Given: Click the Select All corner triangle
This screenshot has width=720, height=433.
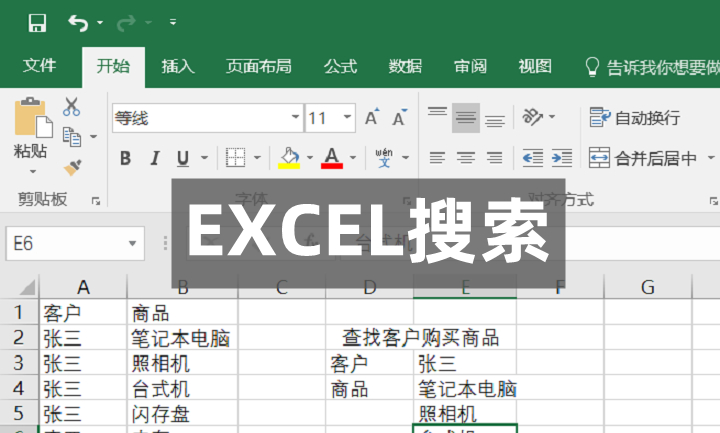Looking at the screenshot, I should coord(27,287).
